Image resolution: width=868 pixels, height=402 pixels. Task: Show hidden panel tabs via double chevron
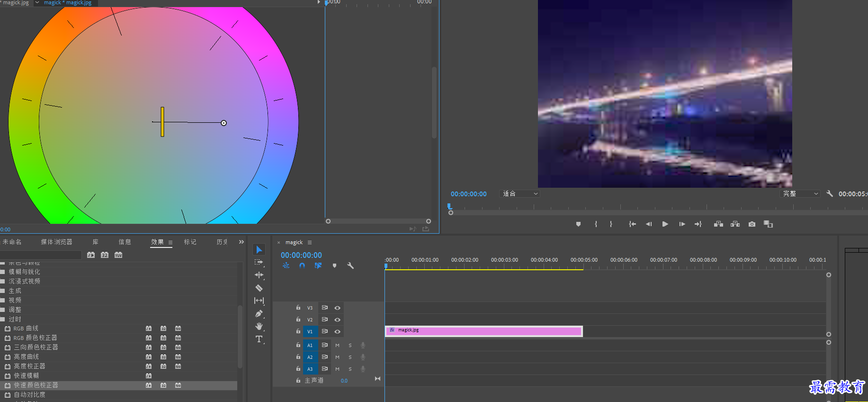tap(242, 242)
